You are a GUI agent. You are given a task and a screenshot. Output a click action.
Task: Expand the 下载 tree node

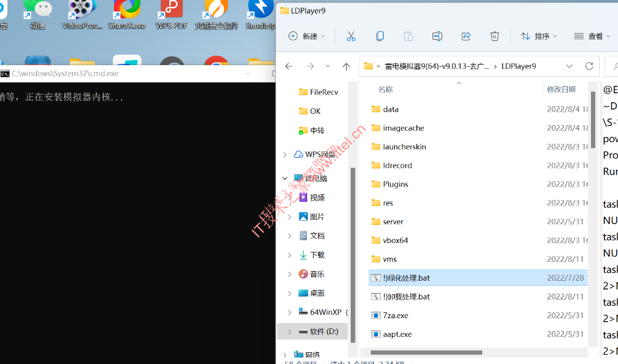[290, 255]
